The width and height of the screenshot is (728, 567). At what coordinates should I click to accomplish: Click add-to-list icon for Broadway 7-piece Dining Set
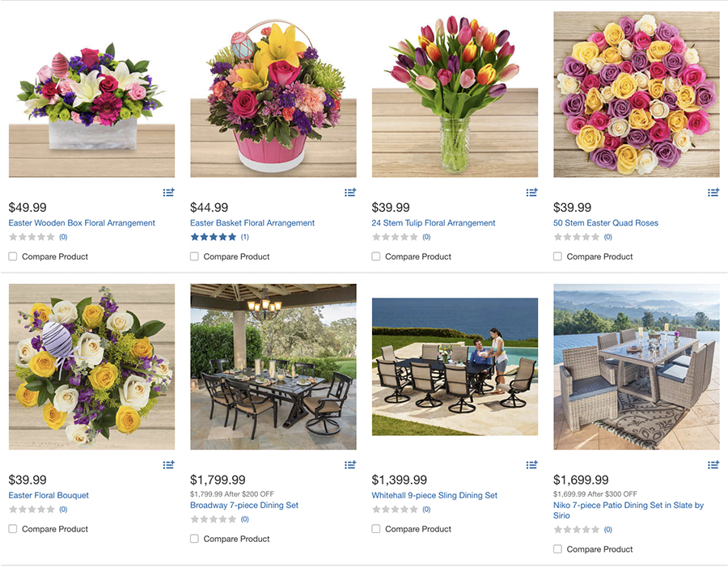tap(349, 465)
